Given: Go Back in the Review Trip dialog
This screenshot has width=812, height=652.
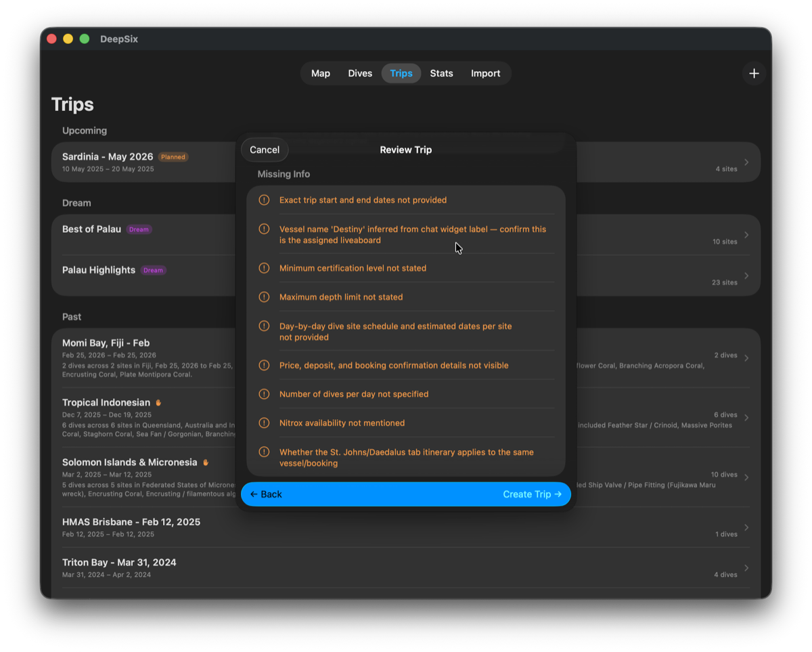Looking at the screenshot, I should [x=266, y=494].
